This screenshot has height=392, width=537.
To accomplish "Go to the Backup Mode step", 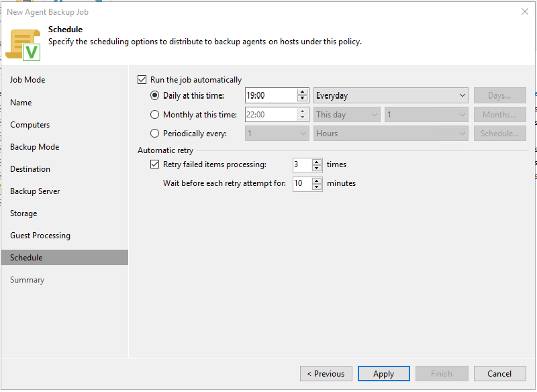I will click(35, 147).
